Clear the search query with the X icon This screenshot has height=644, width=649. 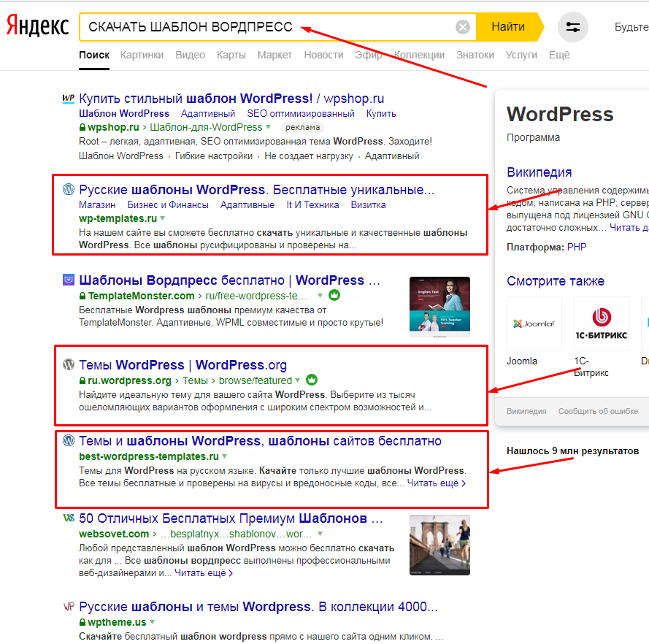pyautogui.click(x=462, y=27)
